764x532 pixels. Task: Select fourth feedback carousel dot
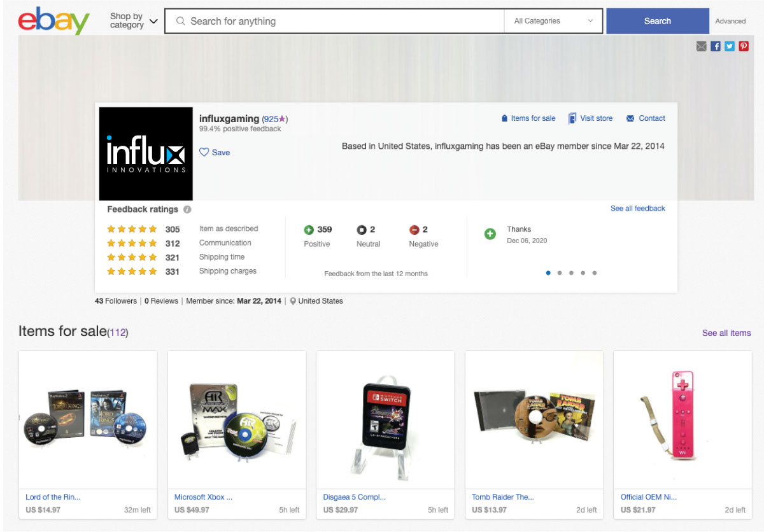coord(583,273)
